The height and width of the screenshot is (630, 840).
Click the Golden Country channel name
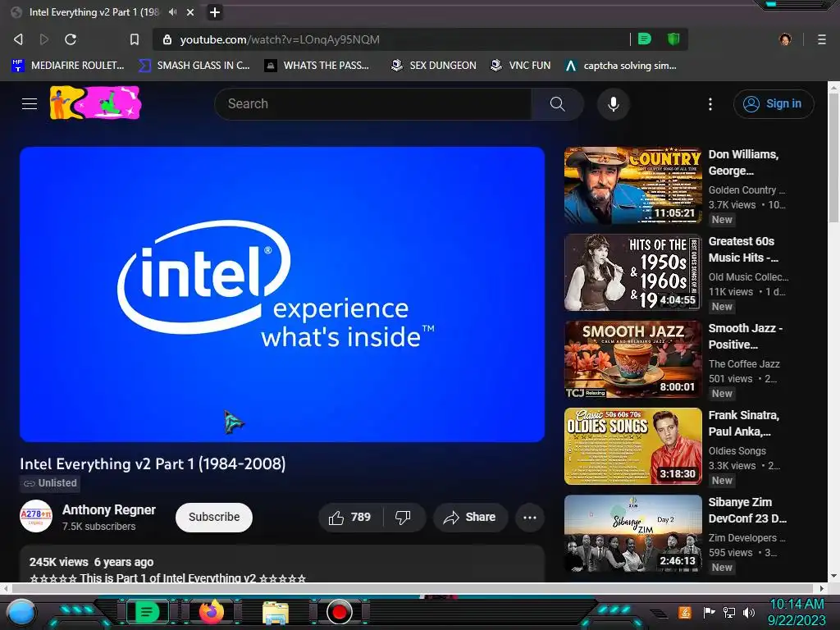pyautogui.click(x=746, y=190)
